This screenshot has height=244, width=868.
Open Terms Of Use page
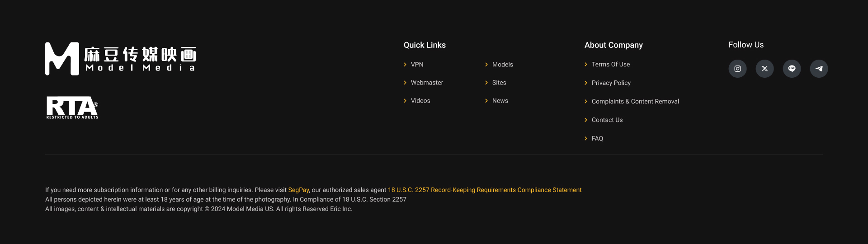tap(611, 65)
